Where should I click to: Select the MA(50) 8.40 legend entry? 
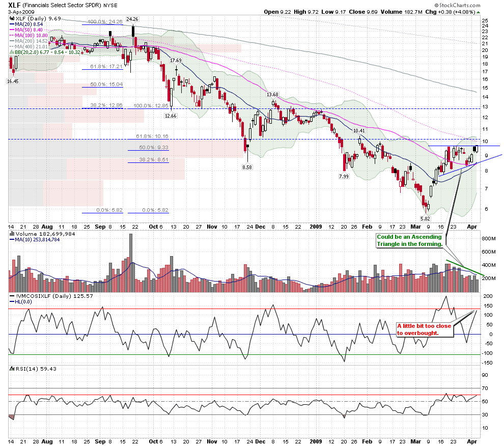(26, 30)
